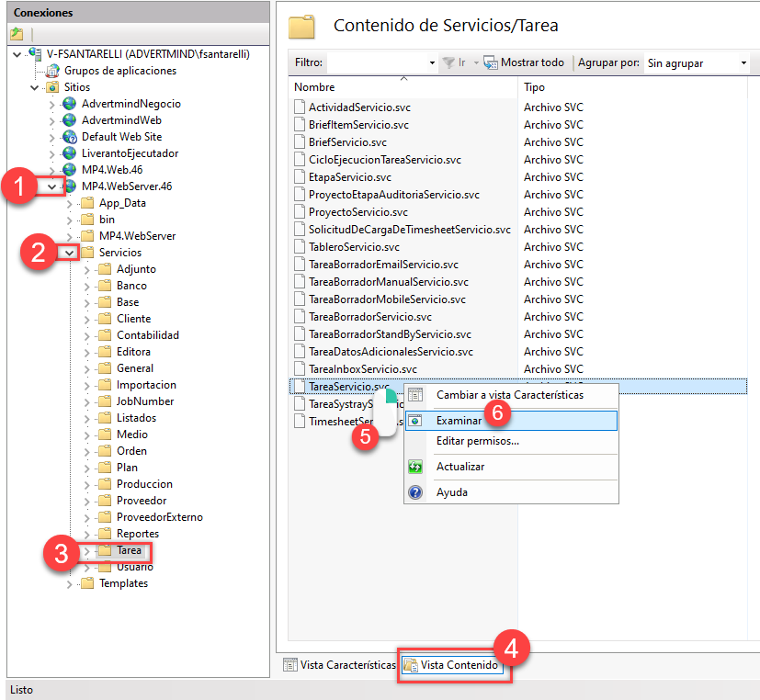Collapse the V-FSANTARELLI server node

[x=17, y=54]
